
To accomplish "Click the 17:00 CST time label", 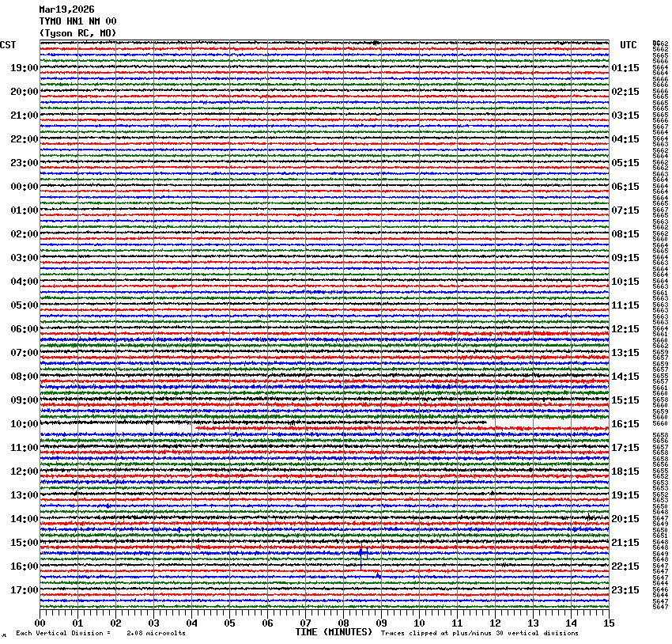I will (x=24, y=590).
